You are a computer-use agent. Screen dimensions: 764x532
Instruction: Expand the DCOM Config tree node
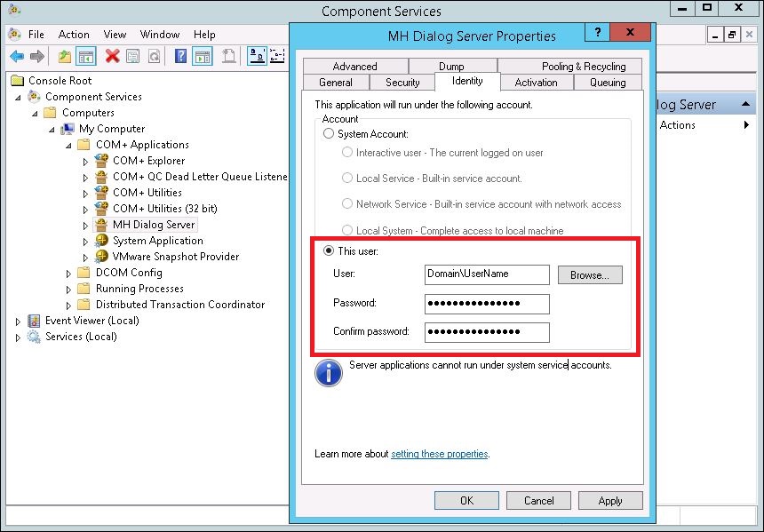click(69, 273)
